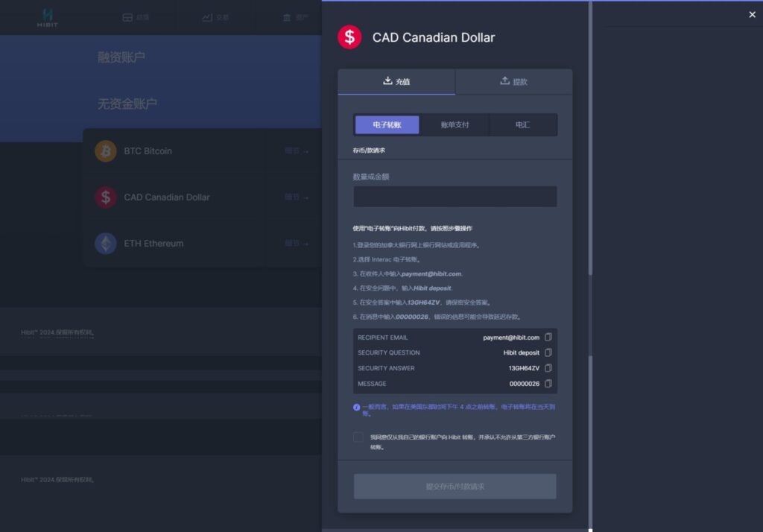Image resolution: width=763 pixels, height=532 pixels.
Task: Select the 账单支付 bill payment method
Action: click(455, 124)
